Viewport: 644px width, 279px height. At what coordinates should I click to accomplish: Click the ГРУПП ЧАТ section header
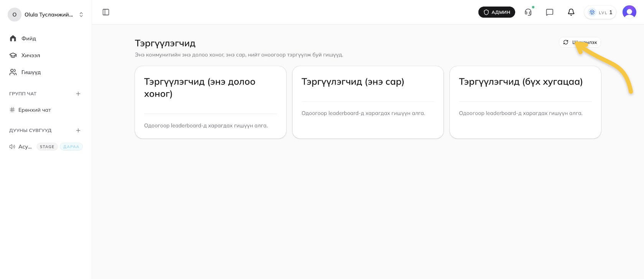pos(23,94)
